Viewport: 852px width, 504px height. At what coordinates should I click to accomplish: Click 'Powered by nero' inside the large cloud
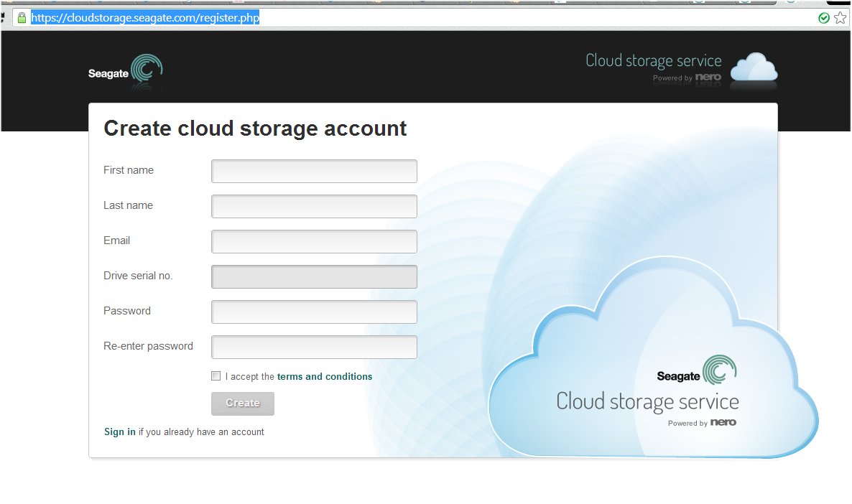pyautogui.click(x=702, y=423)
